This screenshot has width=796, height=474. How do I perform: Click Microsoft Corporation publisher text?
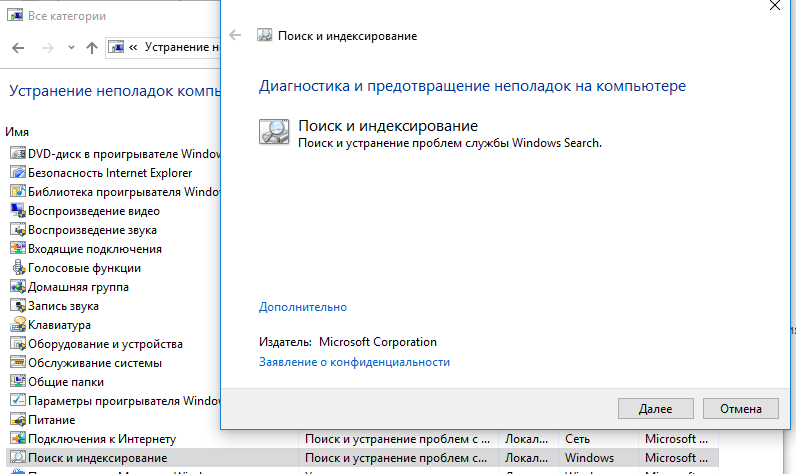pyautogui.click(x=378, y=342)
